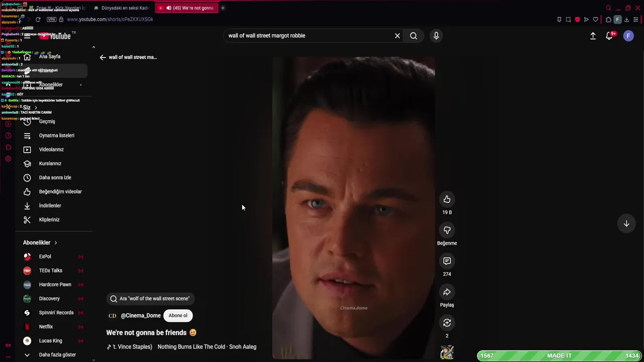Viewport: 644px width, 362px height.
Task: Collapse panel with small up caret
Action: (x=94, y=47)
